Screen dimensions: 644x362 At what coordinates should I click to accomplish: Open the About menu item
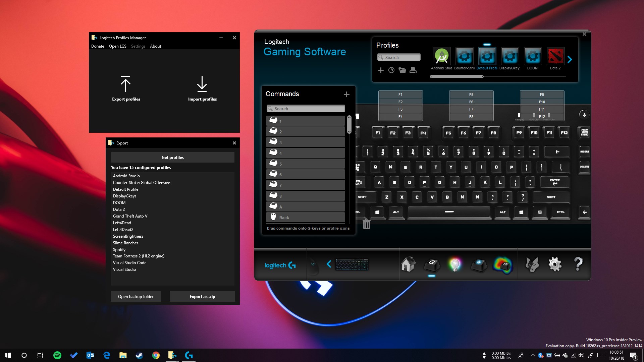click(155, 46)
